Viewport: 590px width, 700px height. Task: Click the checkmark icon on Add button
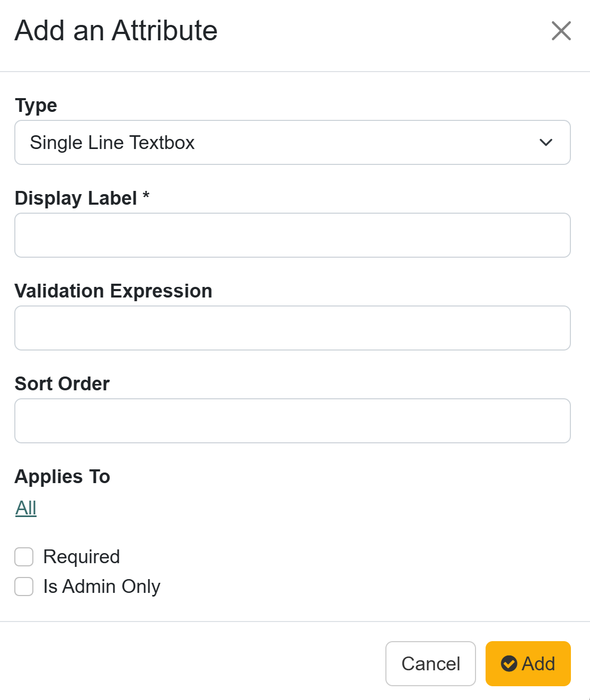point(509,664)
